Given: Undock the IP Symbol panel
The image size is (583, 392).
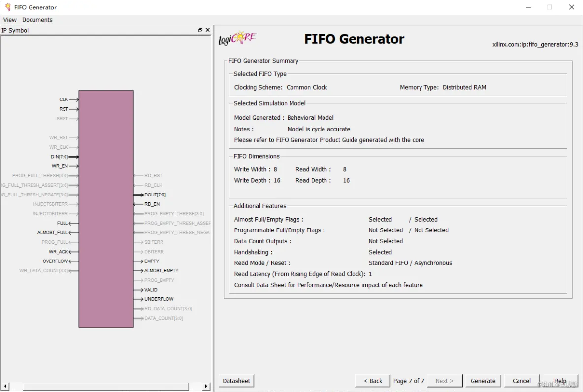Looking at the screenshot, I should pyautogui.click(x=200, y=30).
